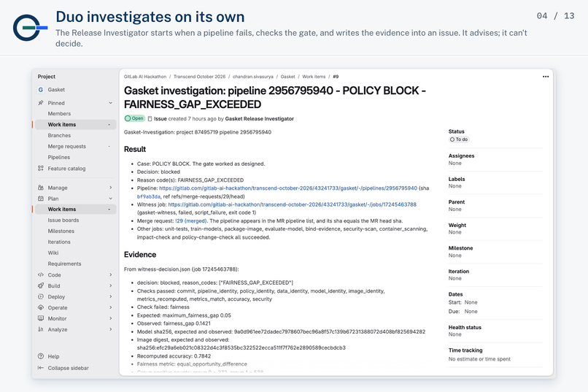Click the Plan section calendar icon

(41, 199)
